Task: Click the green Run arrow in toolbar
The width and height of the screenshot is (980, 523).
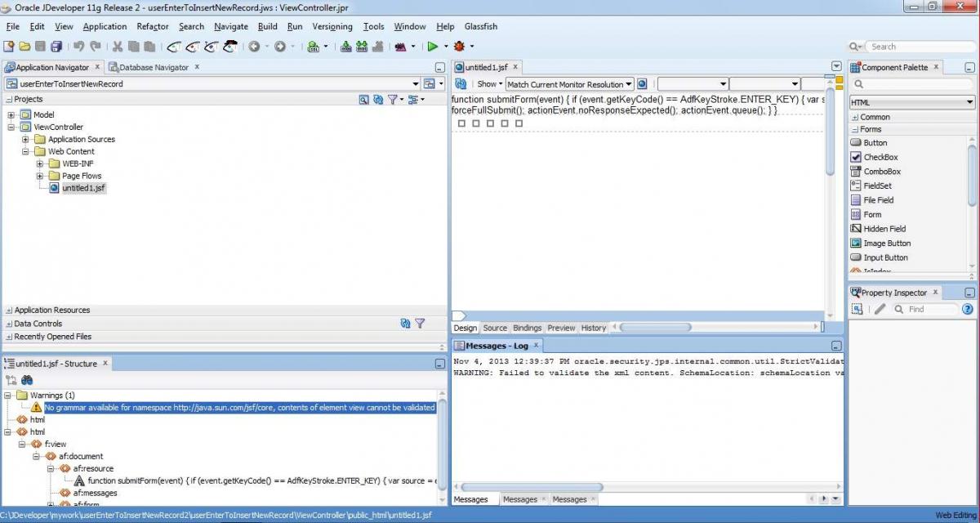Action: click(x=433, y=47)
